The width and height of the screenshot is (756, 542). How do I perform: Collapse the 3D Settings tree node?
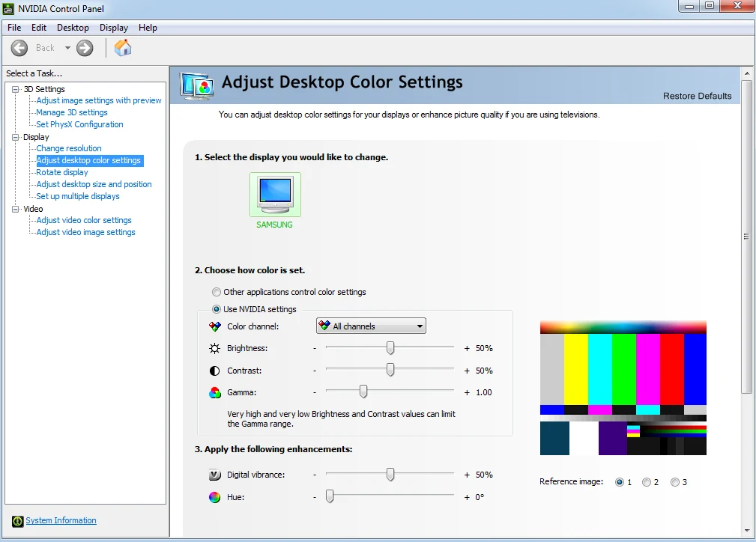(x=16, y=89)
